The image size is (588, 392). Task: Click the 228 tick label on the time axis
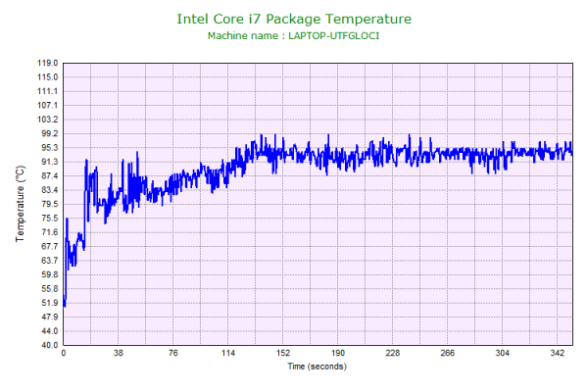click(393, 353)
